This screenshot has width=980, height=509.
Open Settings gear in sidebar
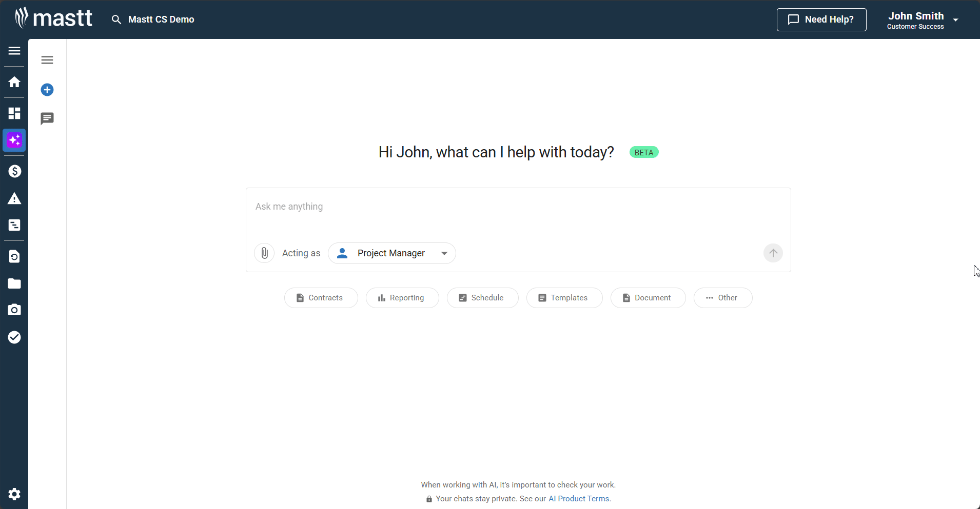pyautogui.click(x=14, y=494)
